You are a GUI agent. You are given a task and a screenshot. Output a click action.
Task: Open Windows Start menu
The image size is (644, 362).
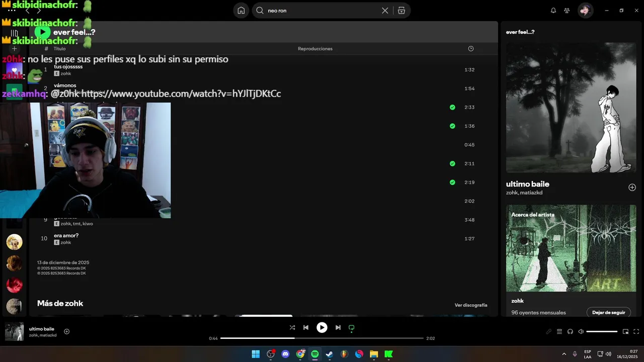point(256,354)
